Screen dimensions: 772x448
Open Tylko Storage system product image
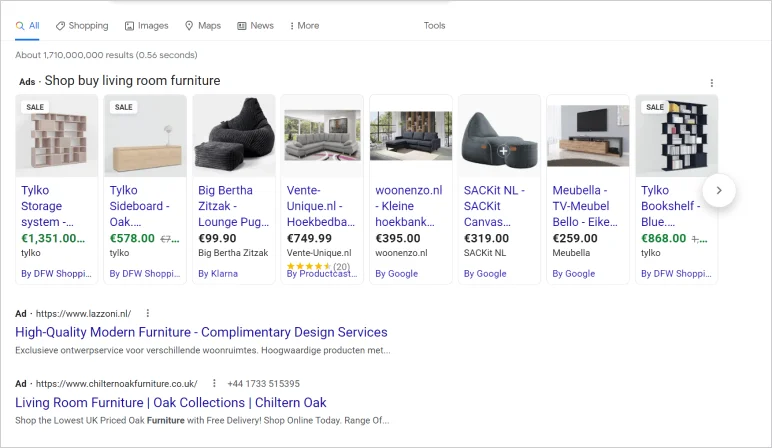coord(57,136)
